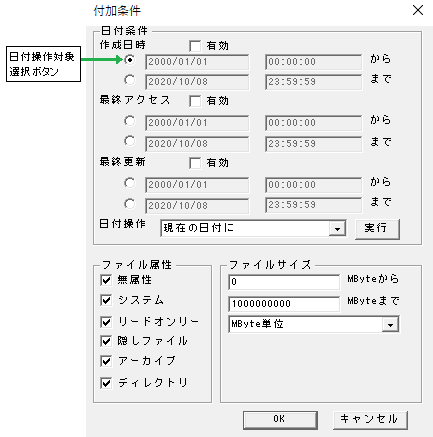Enable the 作成日時 有効 checkbox
Screen dimensions: 433x437
point(195,46)
